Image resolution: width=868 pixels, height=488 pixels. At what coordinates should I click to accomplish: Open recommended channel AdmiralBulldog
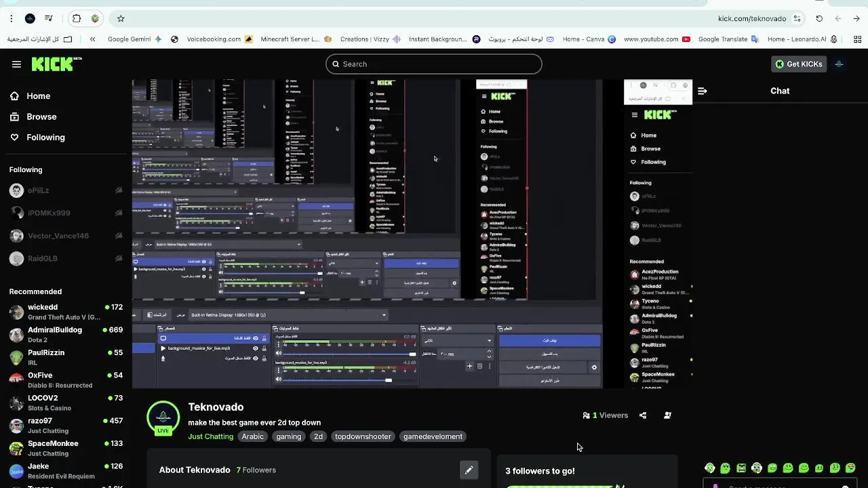click(66, 335)
